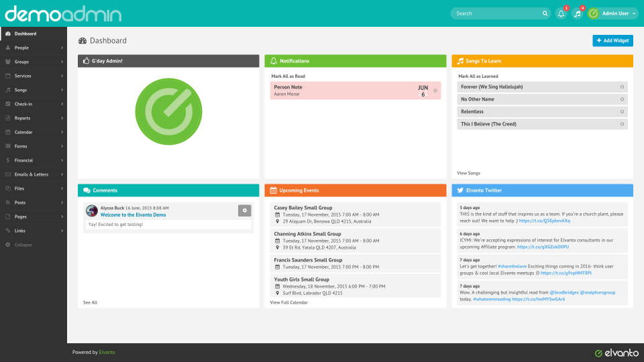Image resolution: width=644 pixels, height=362 pixels.
Task: Click the Songs note icon in sidebar
Action: (8, 90)
